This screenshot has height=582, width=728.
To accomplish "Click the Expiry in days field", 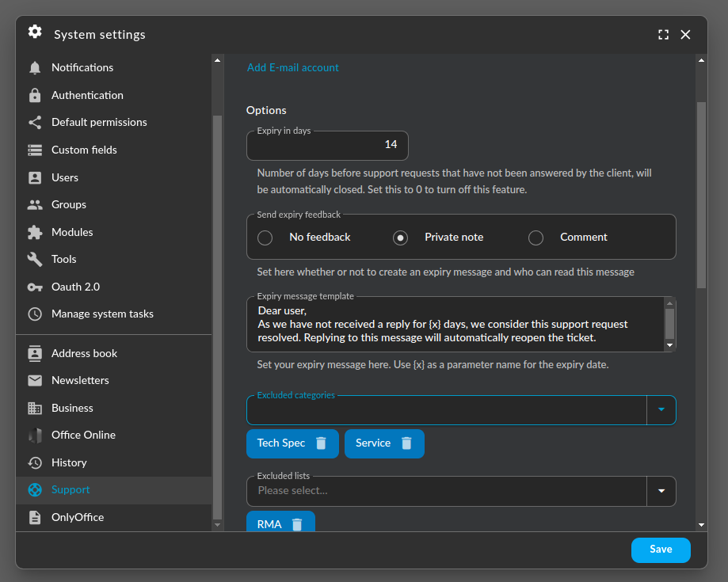I will (327, 145).
